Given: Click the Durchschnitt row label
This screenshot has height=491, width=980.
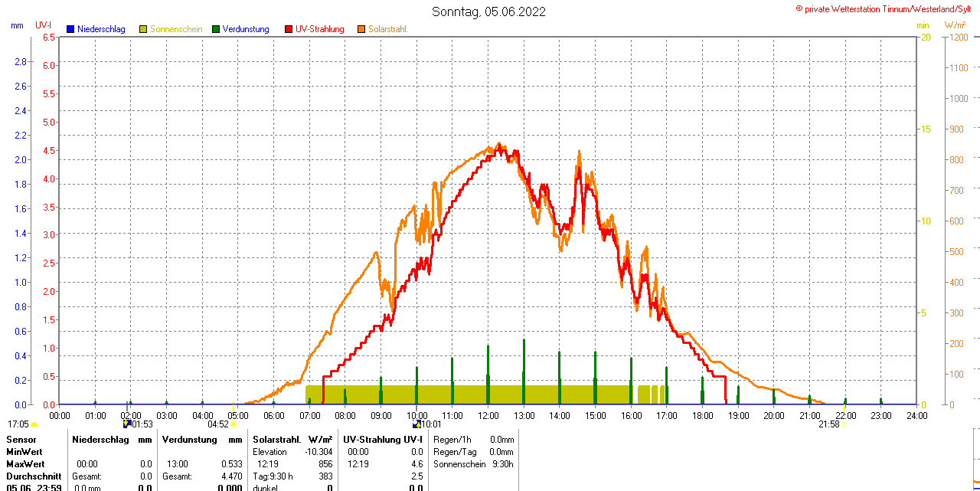Looking at the screenshot, I should point(34,476).
